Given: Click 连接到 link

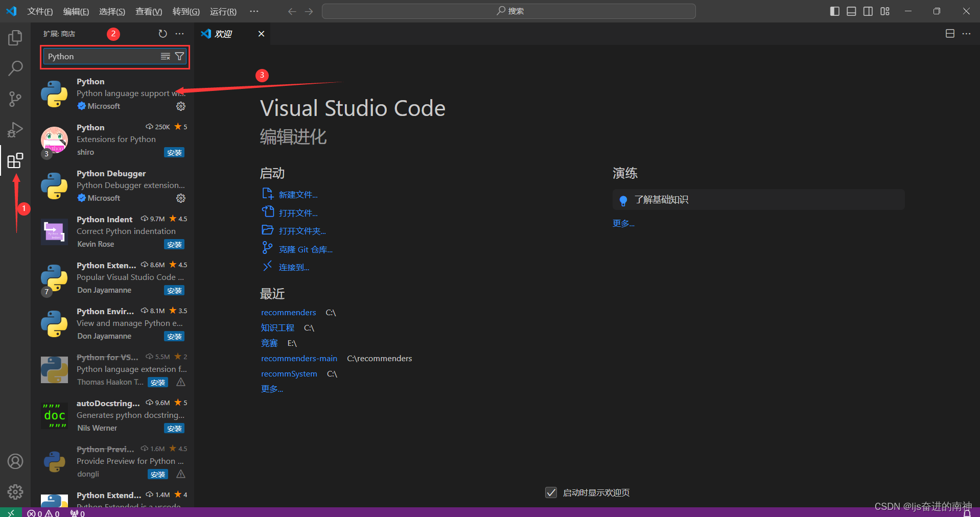Looking at the screenshot, I should 294,267.
